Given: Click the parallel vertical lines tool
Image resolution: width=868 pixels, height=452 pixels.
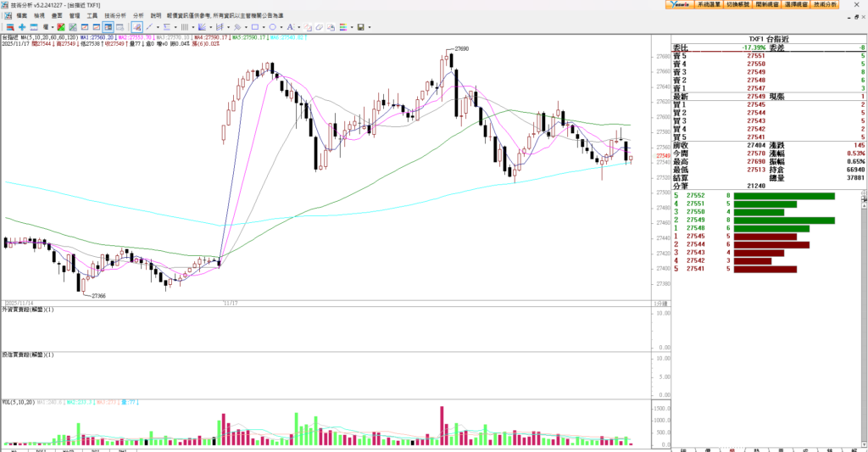Looking at the screenshot, I should (184, 27).
